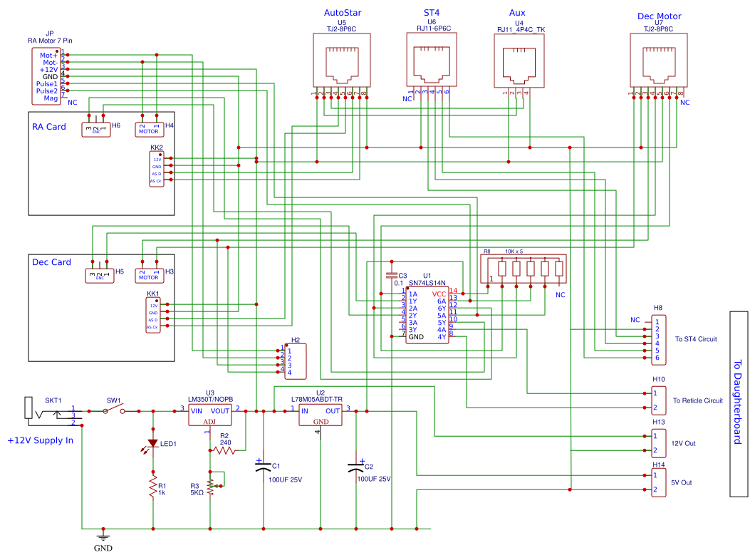
Task: Click the "RA Motor 7 Pin" label
Action: tap(50, 41)
